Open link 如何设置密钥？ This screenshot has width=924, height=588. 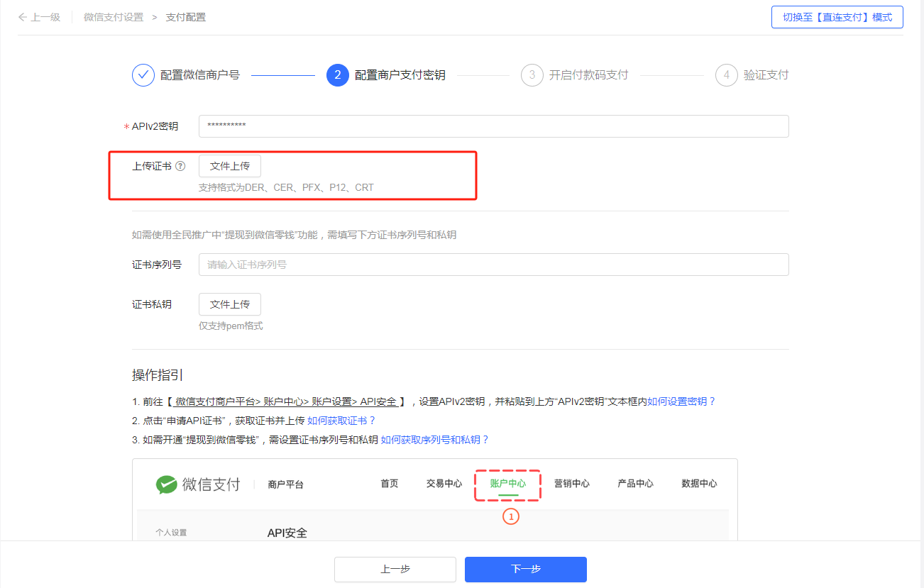point(681,401)
